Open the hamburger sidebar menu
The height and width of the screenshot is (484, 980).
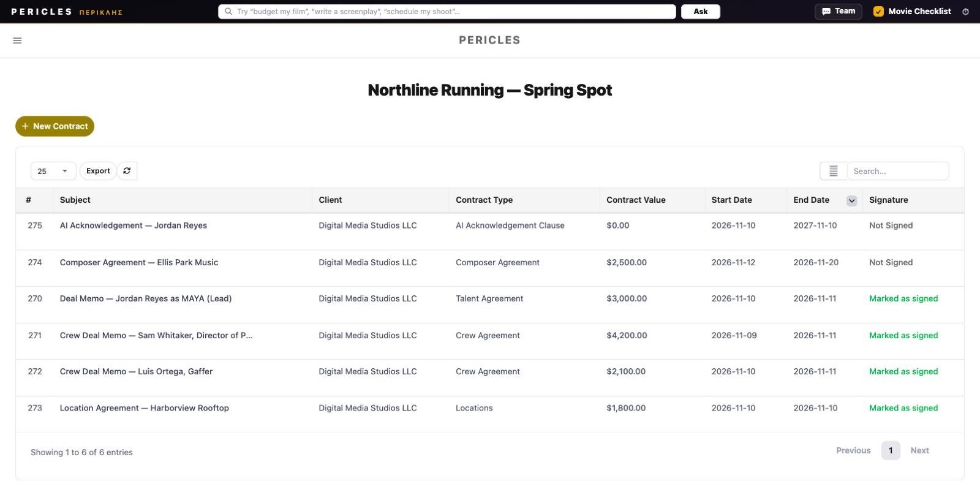tap(17, 40)
